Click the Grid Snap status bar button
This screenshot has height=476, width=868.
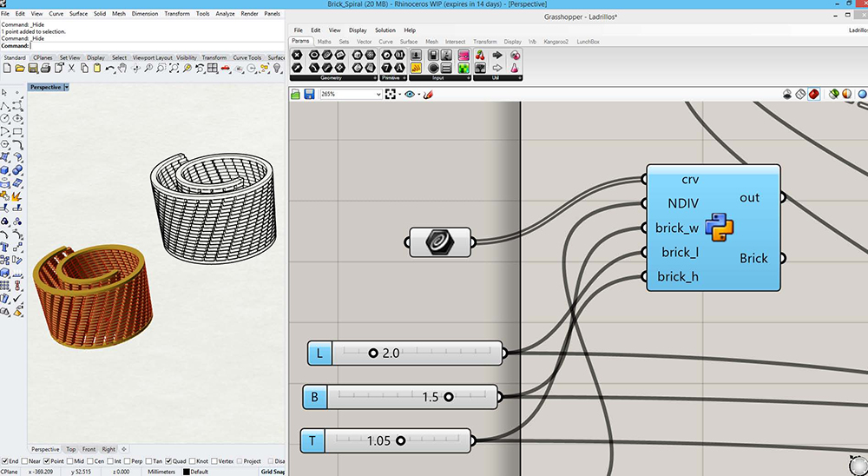[273, 472]
